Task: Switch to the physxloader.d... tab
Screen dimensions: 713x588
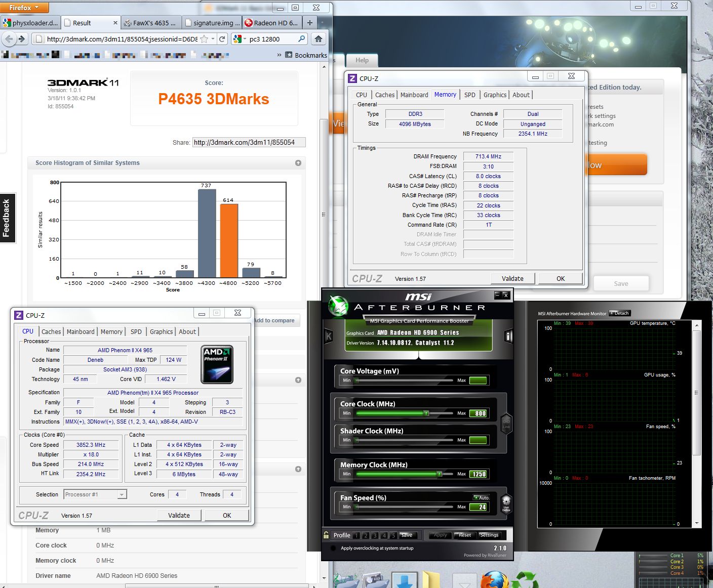Action: click(x=30, y=23)
